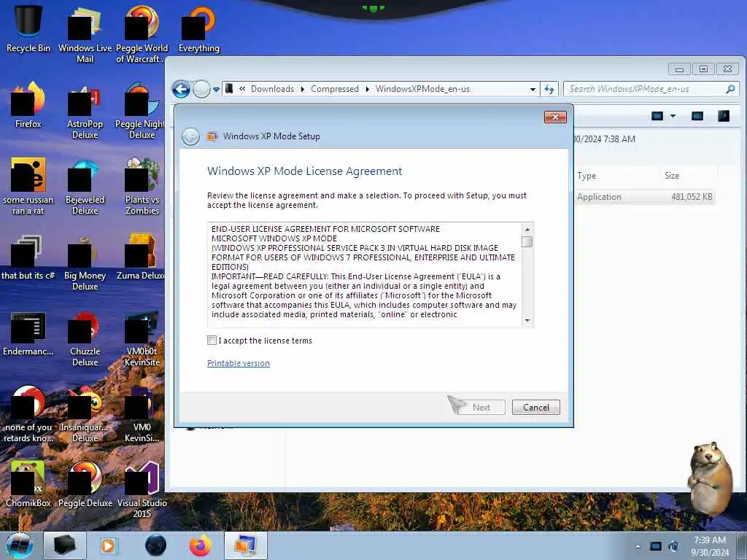
Task: Click the Explorer refresh button
Action: click(549, 89)
